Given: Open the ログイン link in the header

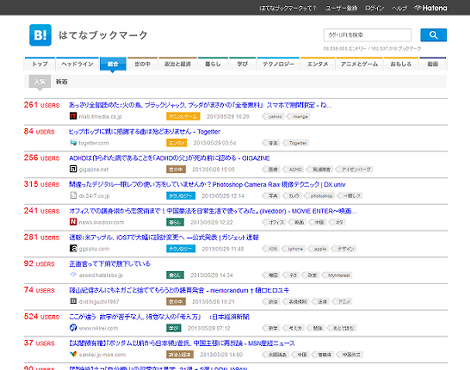Looking at the screenshot, I should point(374,8).
